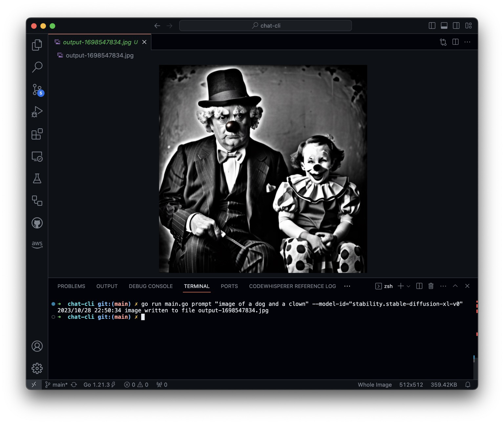Screen dimensions: 504x424
Task: Click Go 1.21.3 version in status bar
Action: pyautogui.click(x=96, y=385)
